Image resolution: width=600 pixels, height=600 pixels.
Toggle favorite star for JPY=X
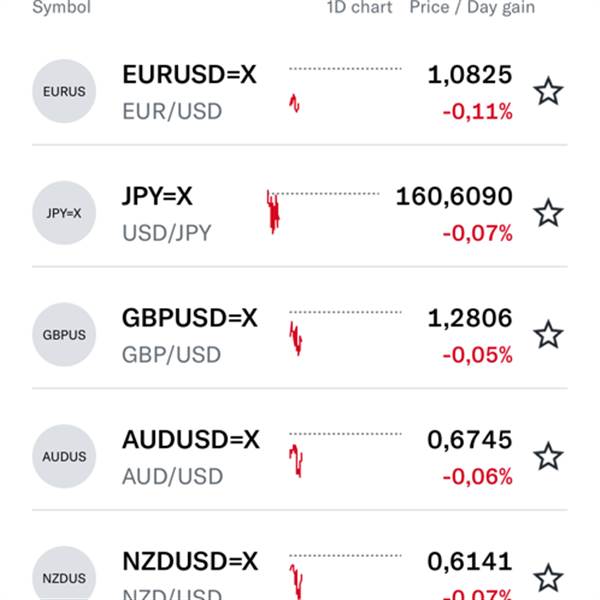pos(548,213)
